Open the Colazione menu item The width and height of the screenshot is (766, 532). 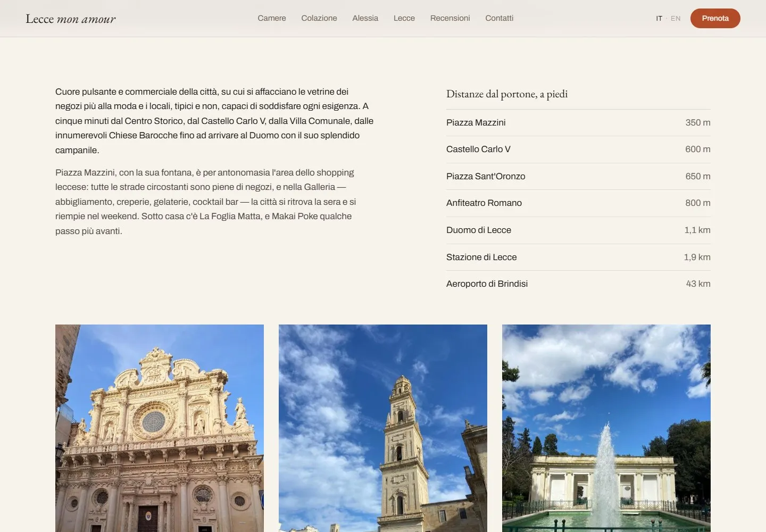click(319, 18)
